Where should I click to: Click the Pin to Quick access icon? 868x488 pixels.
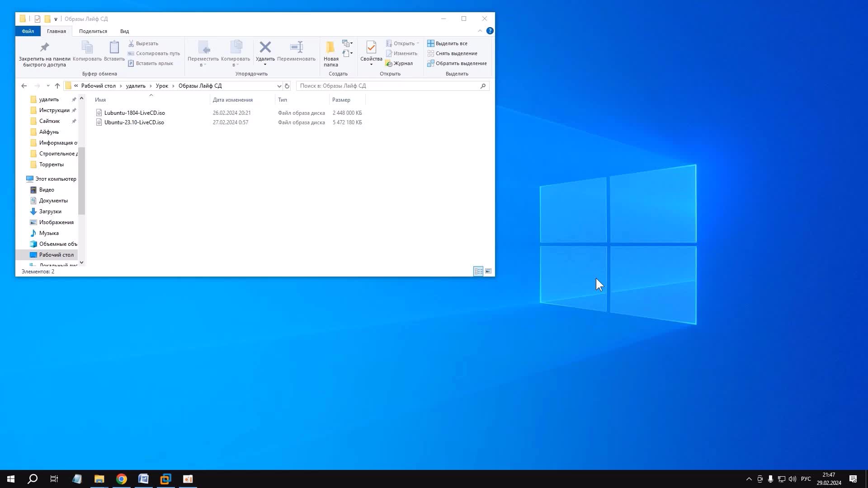[44, 47]
